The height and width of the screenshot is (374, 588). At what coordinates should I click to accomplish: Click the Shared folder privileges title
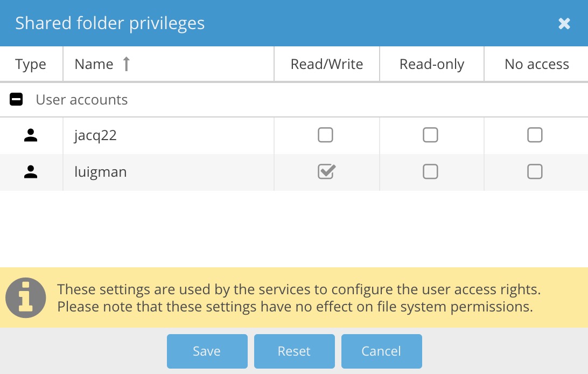point(110,23)
